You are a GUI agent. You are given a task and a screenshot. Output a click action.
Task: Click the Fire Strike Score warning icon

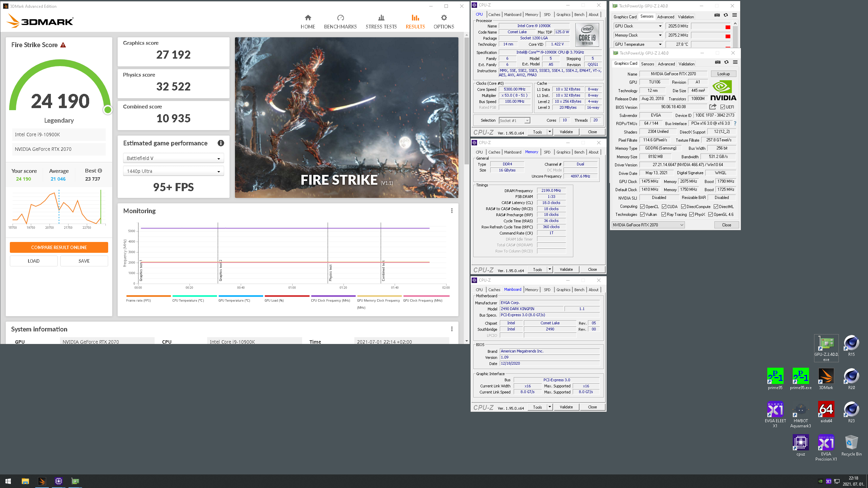tap(63, 45)
